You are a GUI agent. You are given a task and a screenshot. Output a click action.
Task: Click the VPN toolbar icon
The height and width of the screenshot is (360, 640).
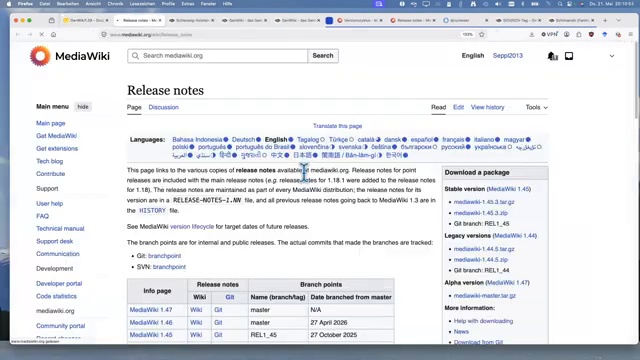point(549,35)
